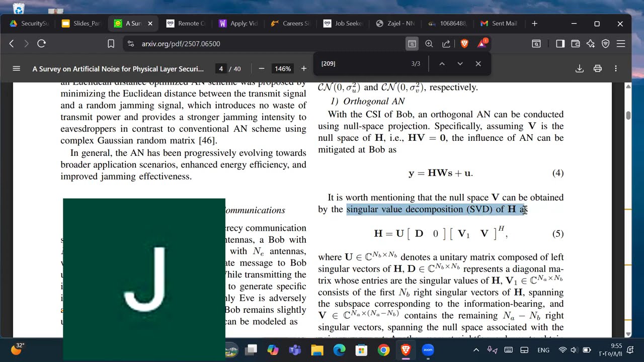Reload the arXiv PDF page

(42, 44)
